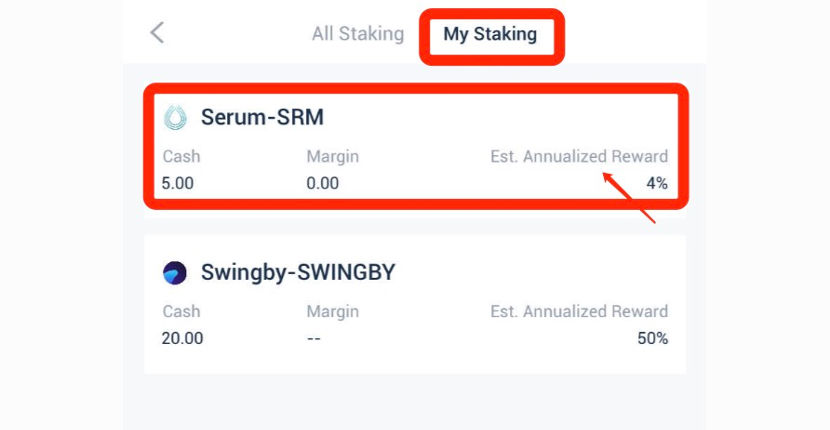Click the Cash label under Serum-SRM
The width and height of the screenshot is (830, 430).
point(181,157)
